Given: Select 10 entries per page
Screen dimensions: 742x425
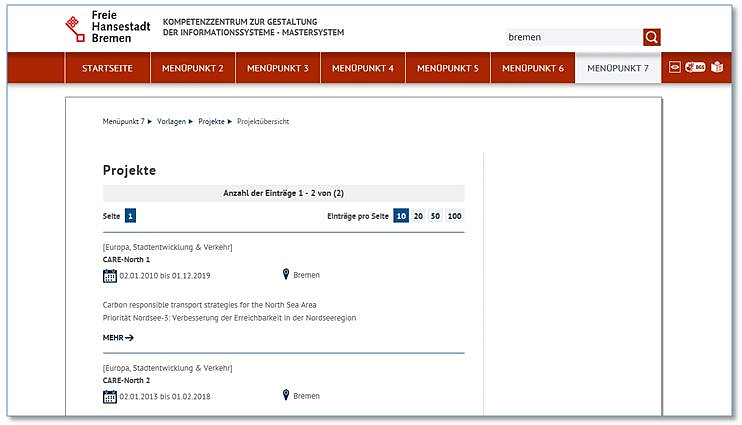Looking at the screenshot, I should pos(401,216).
